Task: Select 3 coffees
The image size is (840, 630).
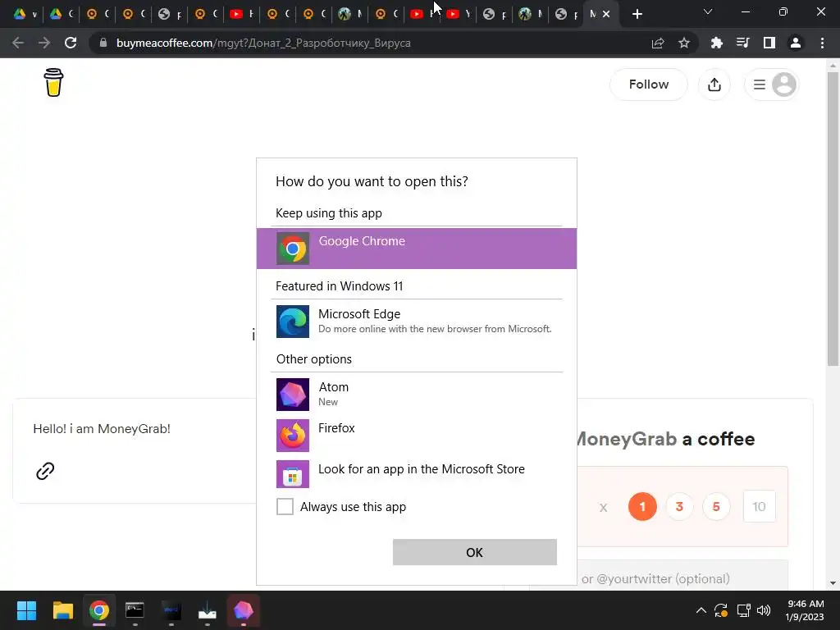Action: 679,506
